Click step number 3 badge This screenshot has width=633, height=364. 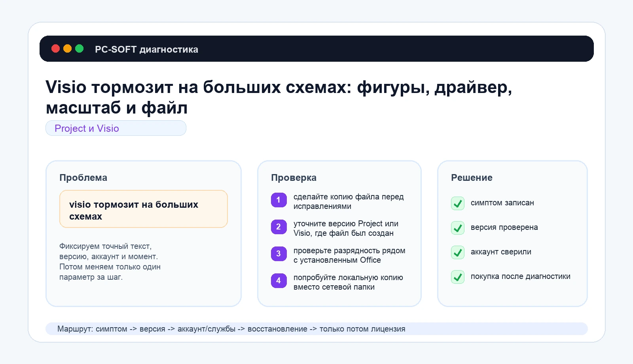pos(279,254)
